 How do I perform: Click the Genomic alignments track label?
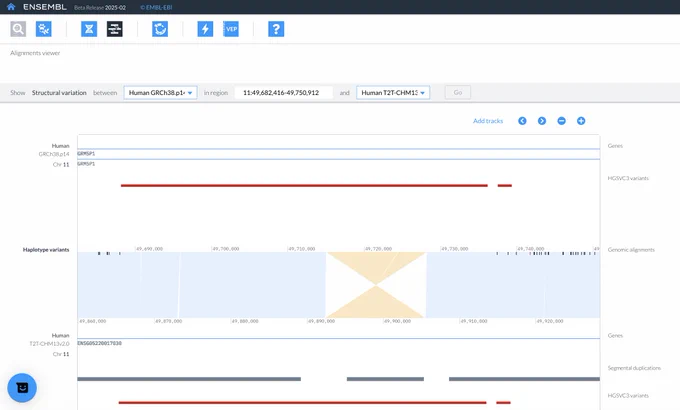631,250
